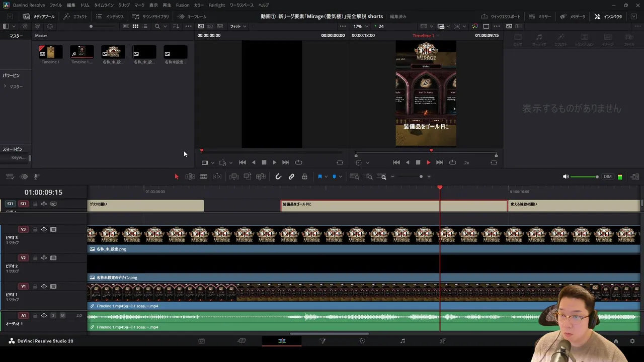Solo the A1 audio track
644x362 pixels.
click(x=53, y=315)
